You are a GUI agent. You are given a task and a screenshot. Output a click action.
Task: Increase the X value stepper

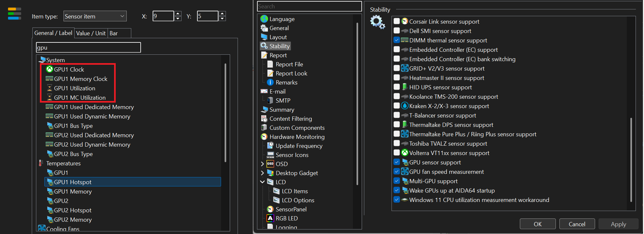coord(178,14)
